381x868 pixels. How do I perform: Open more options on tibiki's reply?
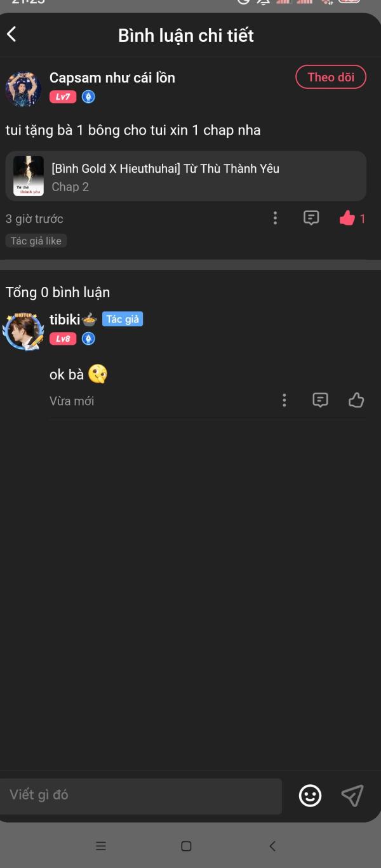[x=284, y=400]
